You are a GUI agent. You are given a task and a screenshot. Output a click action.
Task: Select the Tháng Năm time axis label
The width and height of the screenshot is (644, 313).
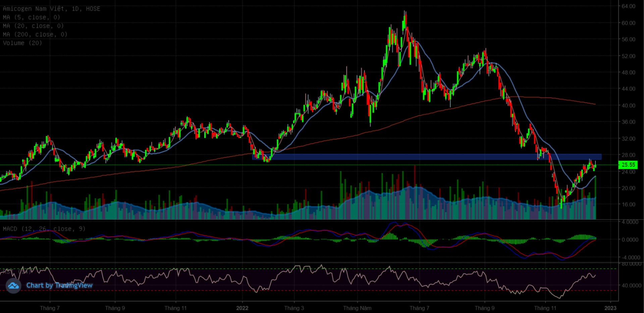pyautogui.click(x=357, y=308)
